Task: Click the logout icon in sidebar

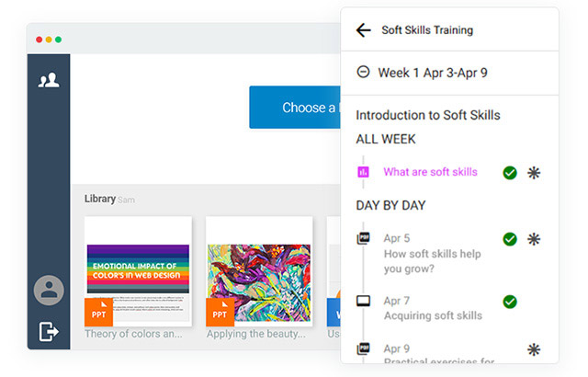Action: (x=49, y=331)
